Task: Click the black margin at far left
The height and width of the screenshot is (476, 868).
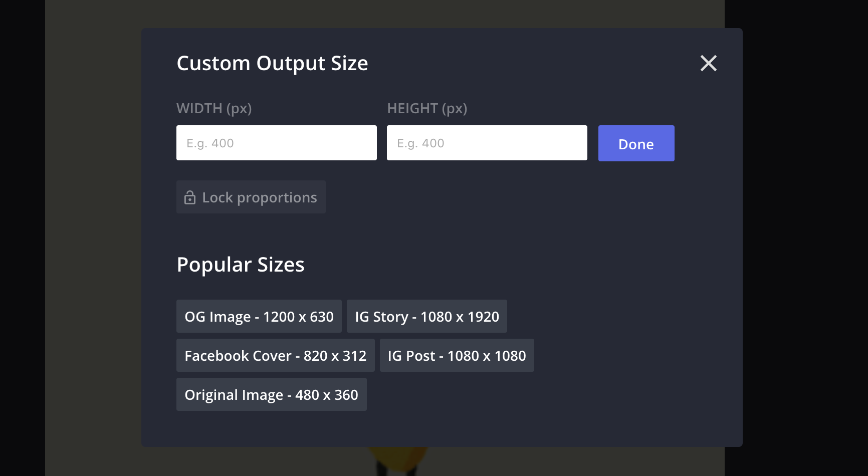Action: [x=22, y=238]
